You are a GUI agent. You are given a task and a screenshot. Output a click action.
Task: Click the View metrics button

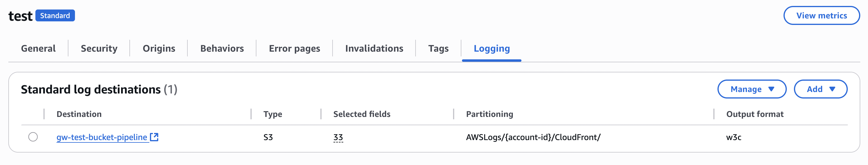click(x=821, y=15)
